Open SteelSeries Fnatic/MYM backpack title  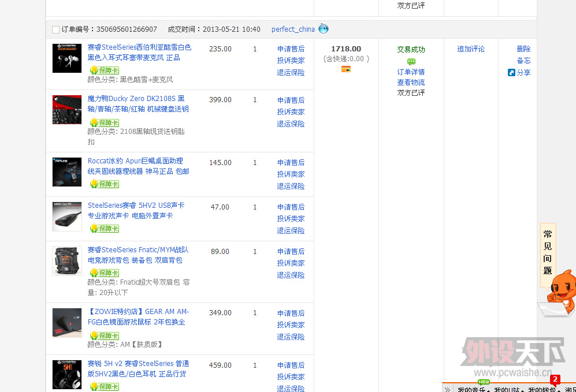138,255
